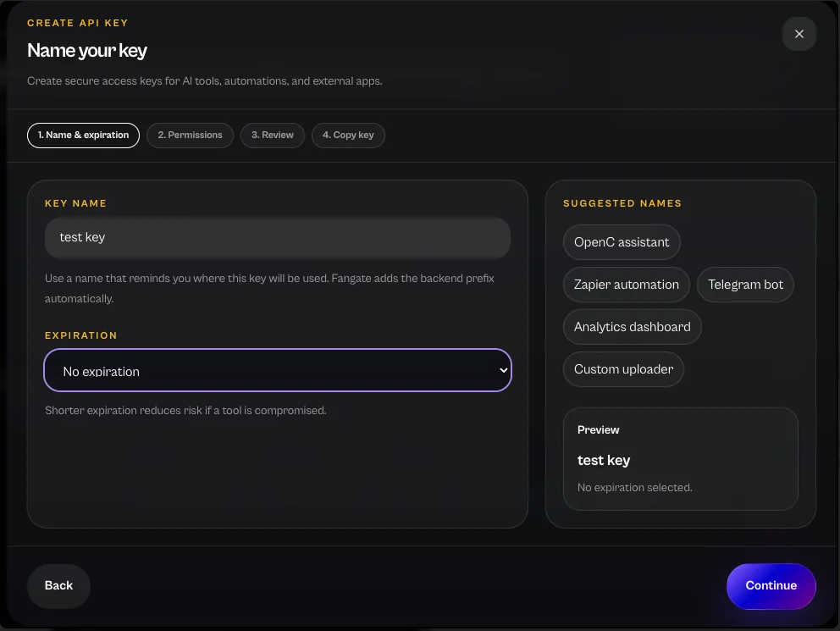Image resolution: width=840 pixels, height=631 pixels.
Task: Click the 'CREATE API KEY' header label
Action: (x=78, y=23)
